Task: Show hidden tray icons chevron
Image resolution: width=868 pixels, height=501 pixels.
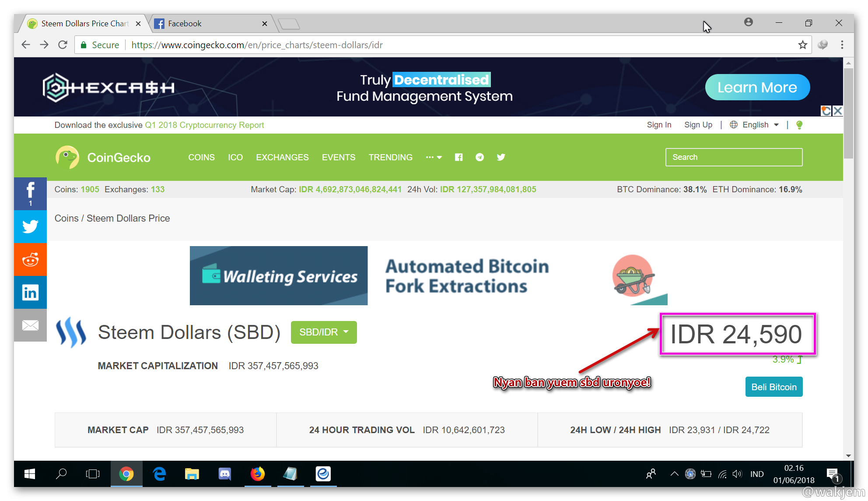Action: click(x=674, y=474)
